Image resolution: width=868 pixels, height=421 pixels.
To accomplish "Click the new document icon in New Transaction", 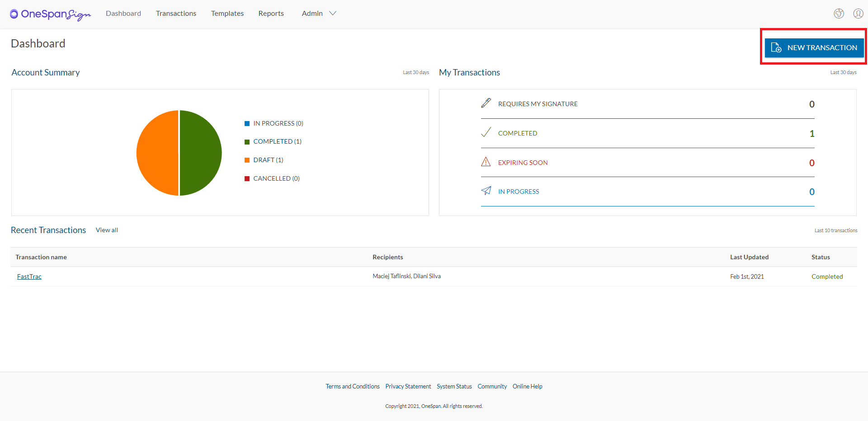I will click(776, 47).
